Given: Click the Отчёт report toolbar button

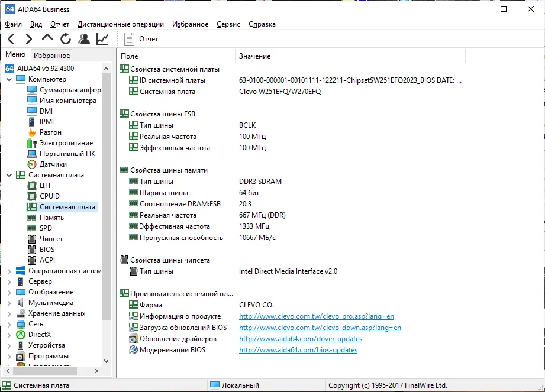Looking at the screenshot, I should (x=141, y=39).
